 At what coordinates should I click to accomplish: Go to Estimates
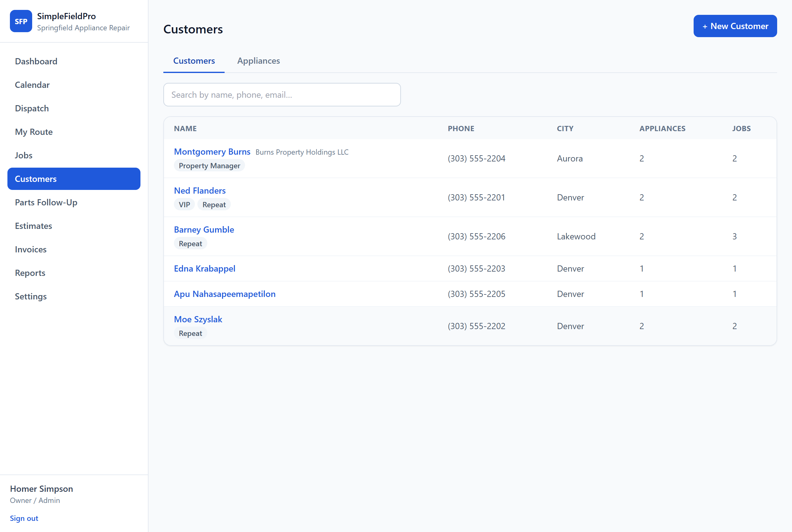(x=74, y=226)
